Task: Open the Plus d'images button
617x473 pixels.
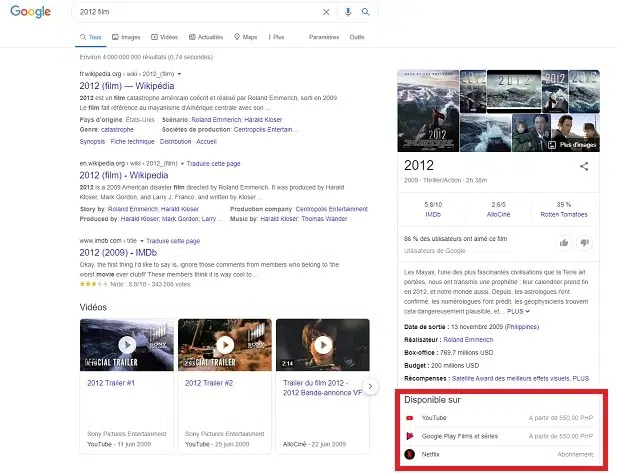Action: point(573,145)
